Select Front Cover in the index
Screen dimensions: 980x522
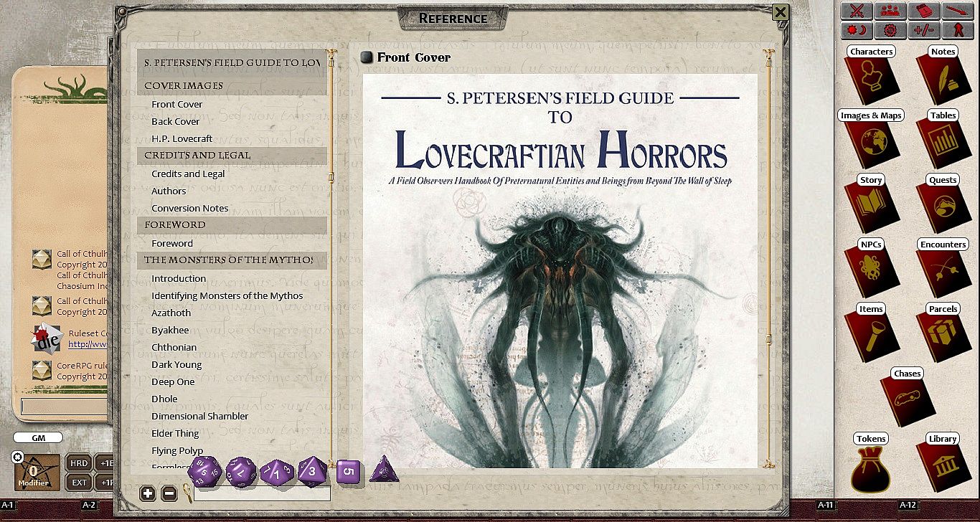(177, 104)
